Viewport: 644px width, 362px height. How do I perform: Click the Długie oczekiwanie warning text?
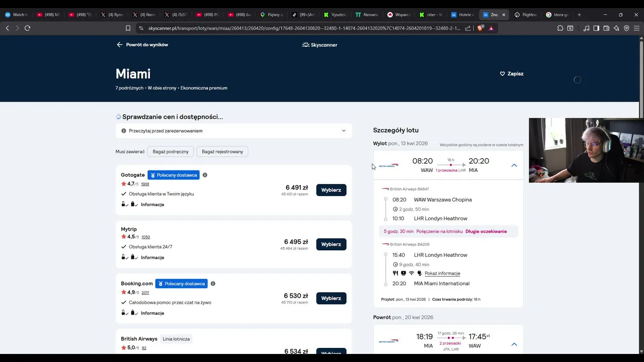point(486,231)
